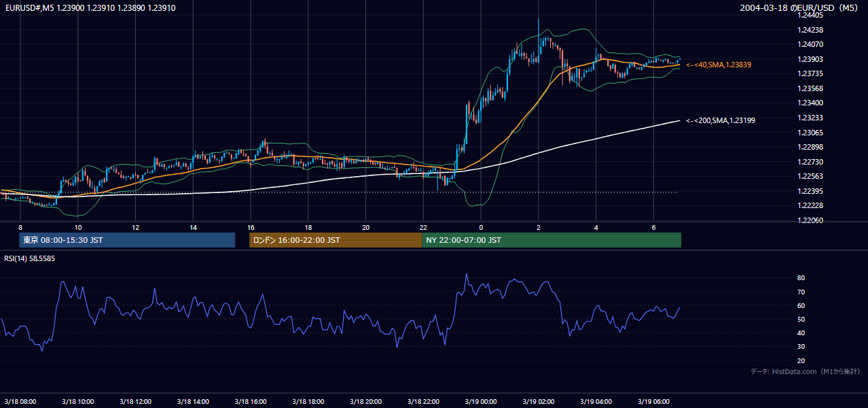Click the ロンドン 16:00-22:00 JST session bar

pyautogui.click(x=336, y=240)
